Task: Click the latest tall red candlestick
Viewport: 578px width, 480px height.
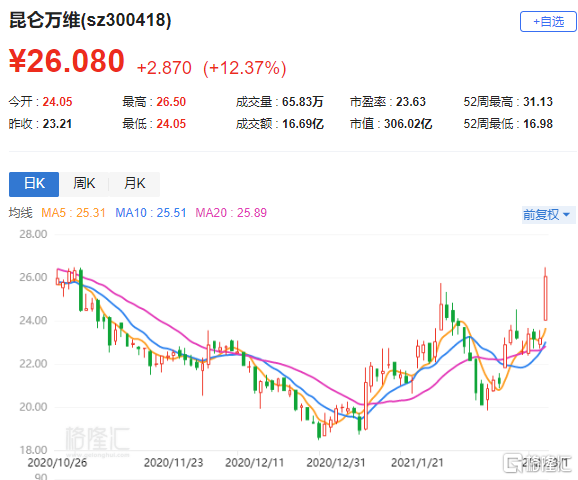Action: 546,298
